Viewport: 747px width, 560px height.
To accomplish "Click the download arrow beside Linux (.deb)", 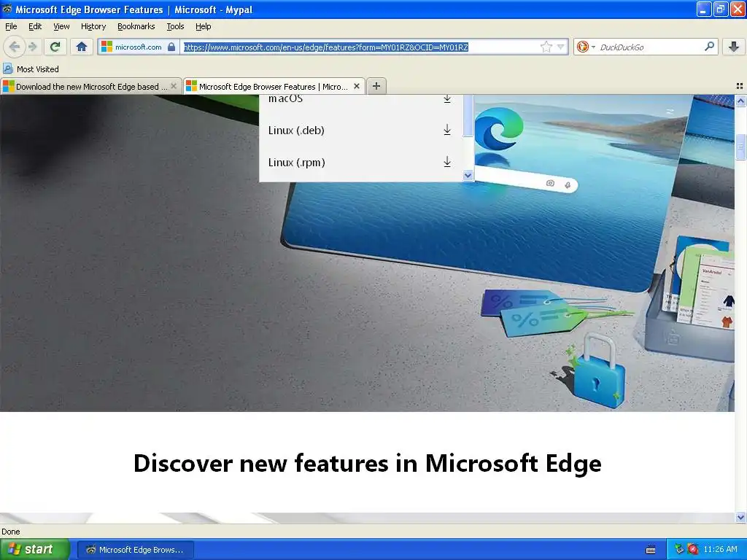I will [447, 130].
